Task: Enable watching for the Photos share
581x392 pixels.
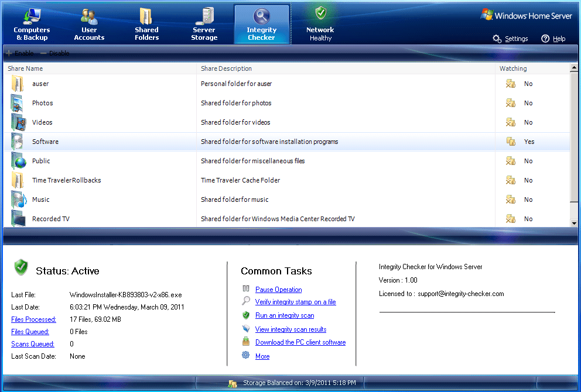Action: 510,103
